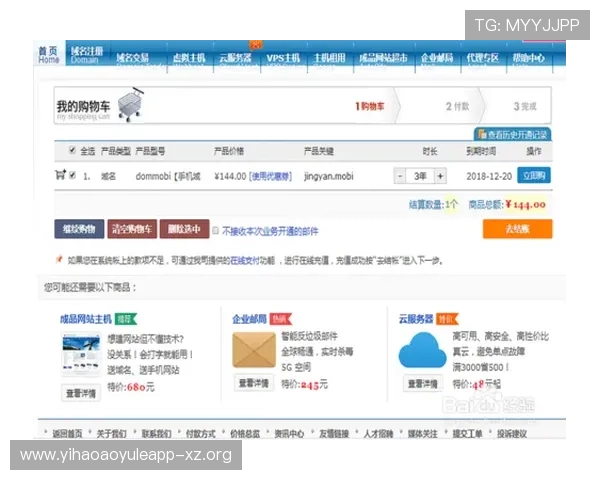The width and height of the screenshot is (600, 480).
Task: Click the 删除选中 button
Action: 184,229
